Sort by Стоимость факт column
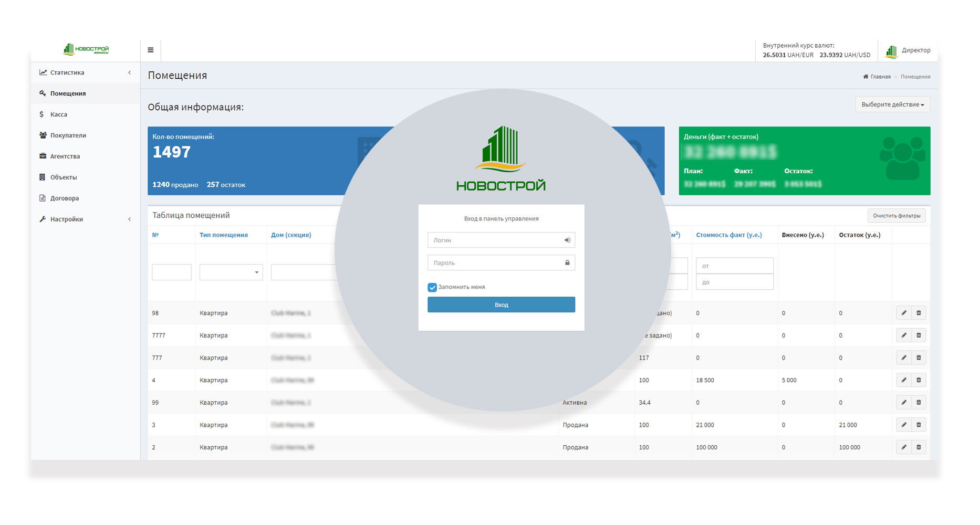 click(x=729, y=235)
